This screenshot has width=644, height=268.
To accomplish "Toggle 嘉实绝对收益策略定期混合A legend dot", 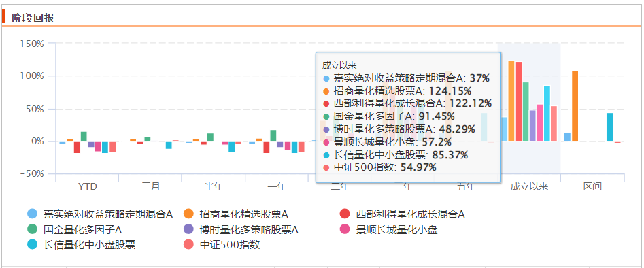I will click(32, 214).
